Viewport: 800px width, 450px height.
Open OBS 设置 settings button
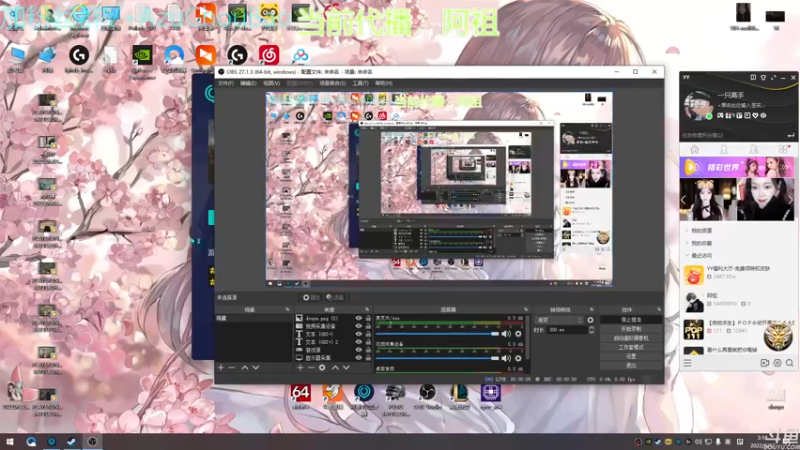click(631, 357)
